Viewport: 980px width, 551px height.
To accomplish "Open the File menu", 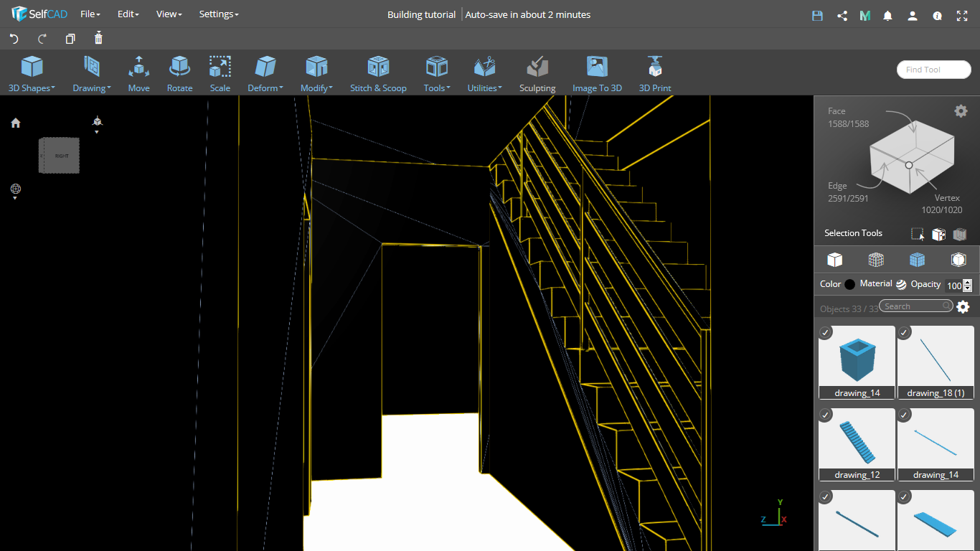I will click(90, 14).
